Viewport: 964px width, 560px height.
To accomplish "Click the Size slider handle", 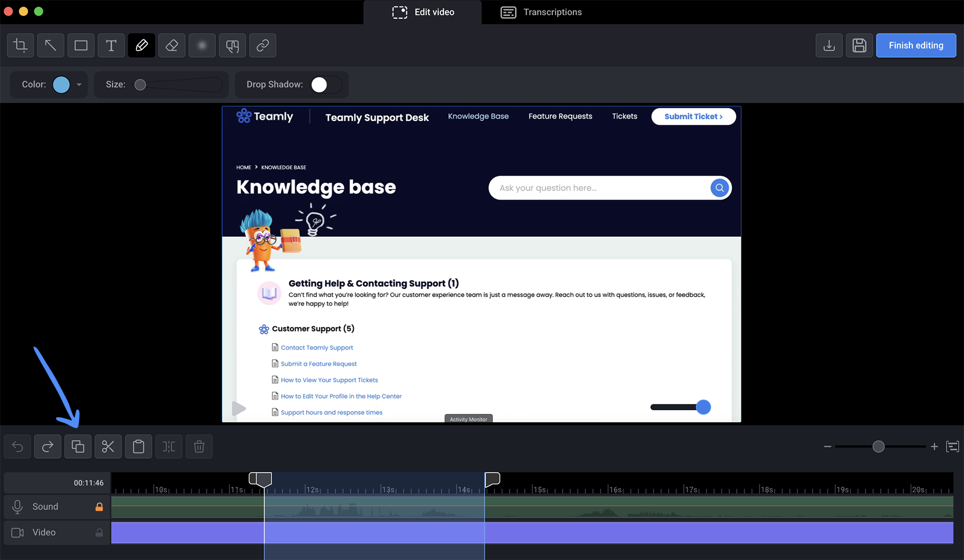I will [x=140, y=84].
